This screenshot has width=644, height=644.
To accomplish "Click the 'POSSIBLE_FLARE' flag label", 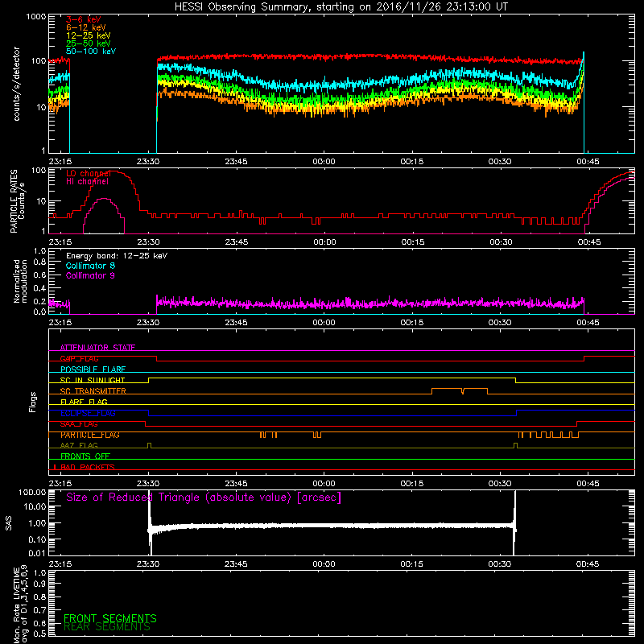I will coord(93,369).
